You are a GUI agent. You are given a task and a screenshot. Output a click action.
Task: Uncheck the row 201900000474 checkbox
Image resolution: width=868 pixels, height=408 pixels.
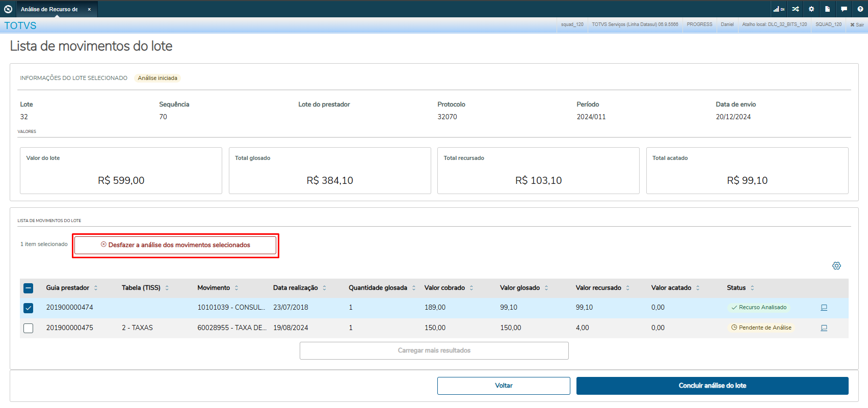click(x=29, y=308)
